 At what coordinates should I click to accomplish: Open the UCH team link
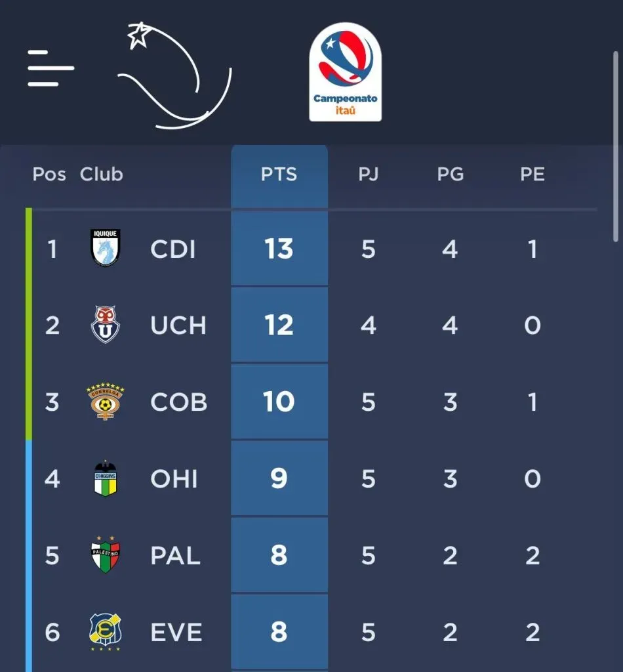(x=178, y=325)
